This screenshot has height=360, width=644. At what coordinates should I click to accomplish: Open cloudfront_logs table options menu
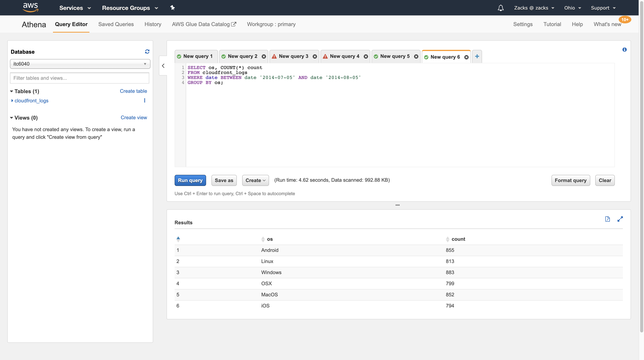(144, 100)
